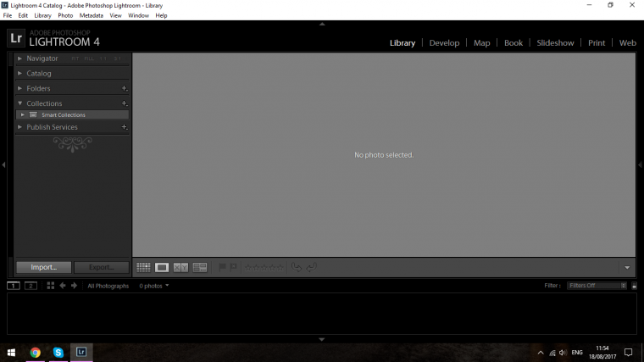Go back to previous source arrow
This screenshot has width=644, height=362.
coord(63,286)
